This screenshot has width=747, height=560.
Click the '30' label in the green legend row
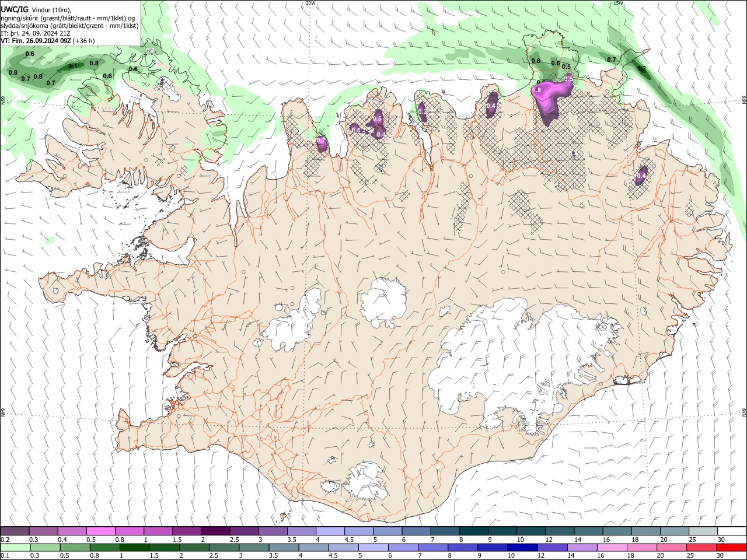coord(720,555)
